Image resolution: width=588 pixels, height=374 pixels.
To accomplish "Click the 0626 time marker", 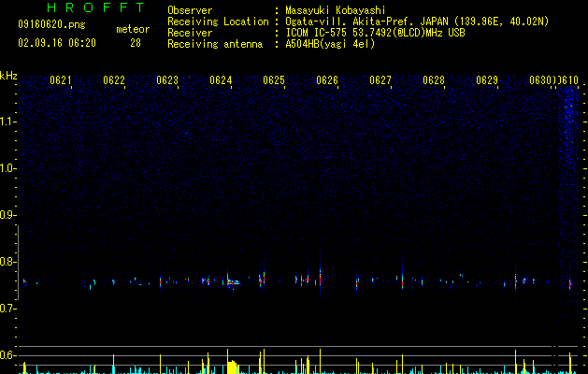I will [x=327, y=80].
